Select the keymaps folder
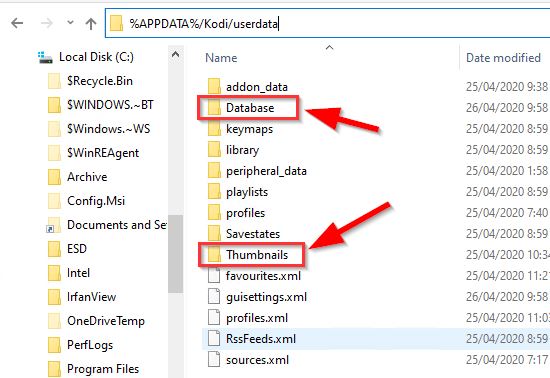 pyautogui.click(x=249, y=129)
